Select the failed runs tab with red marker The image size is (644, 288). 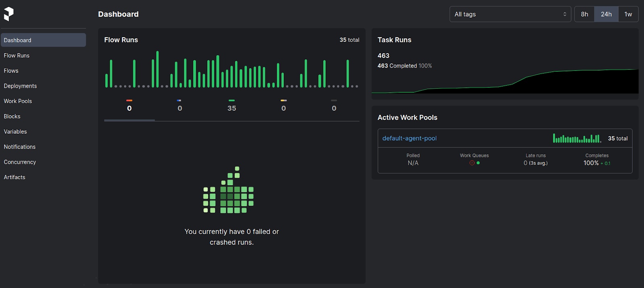click(x=129, y=106)
